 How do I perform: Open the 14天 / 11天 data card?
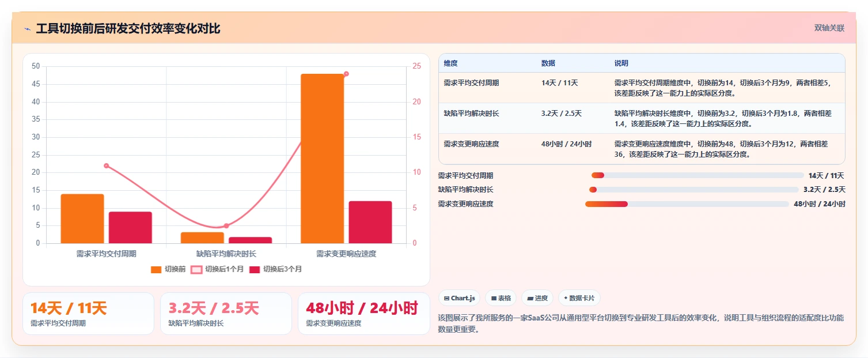click(88, 314)
